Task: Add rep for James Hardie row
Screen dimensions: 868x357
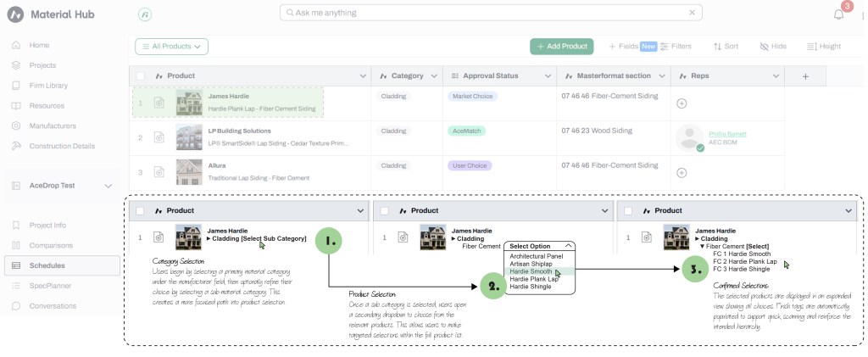Action: pyautogui.click(x=681, y=103)
